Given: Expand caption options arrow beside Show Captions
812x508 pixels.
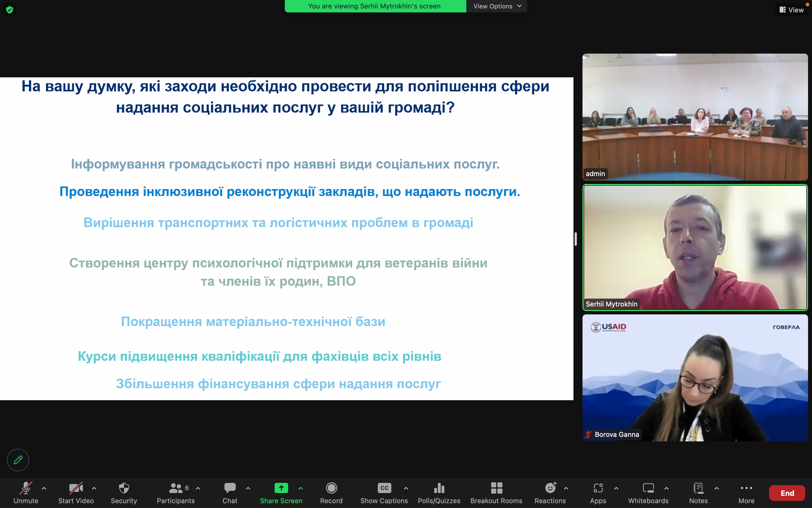Looking at the screenshot, I should (x=406, y=488).
